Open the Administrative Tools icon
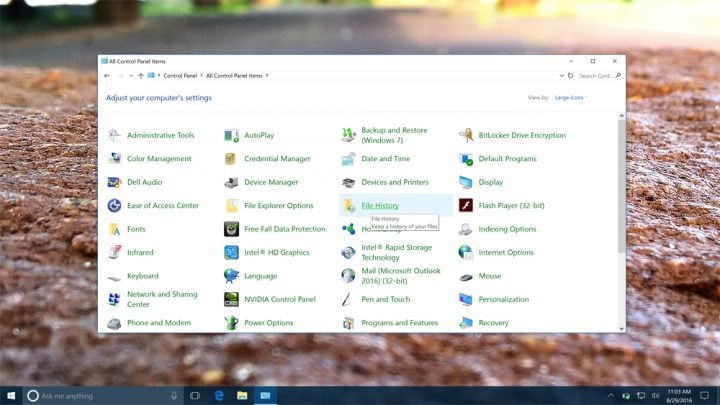Image resolution: width=720 pixels, height=405 pixels. [114, 135]
